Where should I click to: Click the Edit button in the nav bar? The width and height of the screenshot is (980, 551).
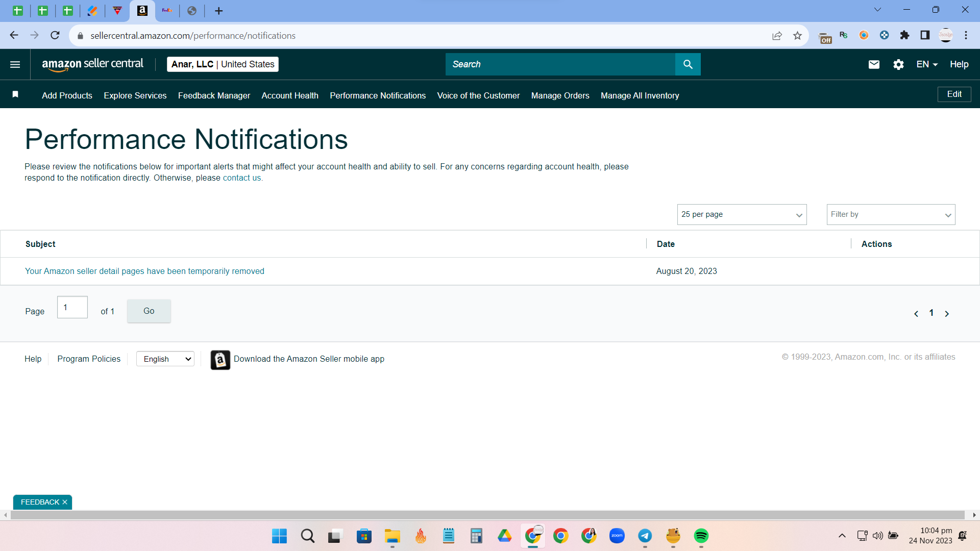(954, 94)
